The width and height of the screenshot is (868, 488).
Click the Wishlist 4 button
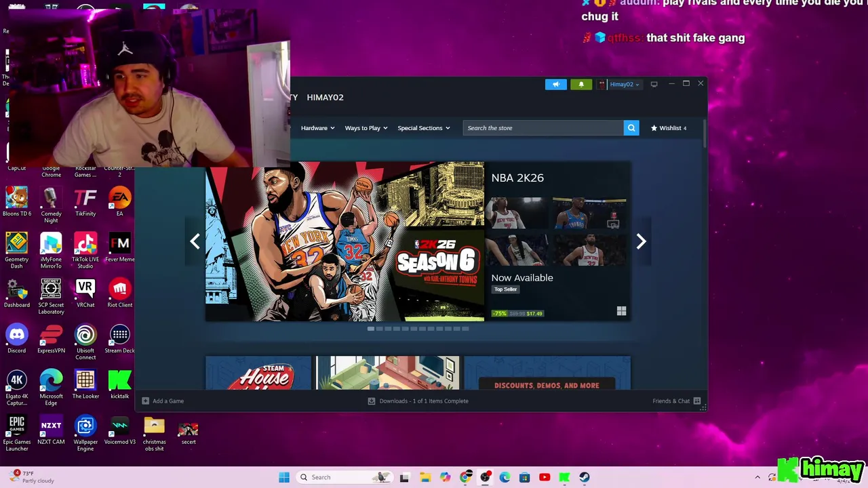click(x=669, y=128)
